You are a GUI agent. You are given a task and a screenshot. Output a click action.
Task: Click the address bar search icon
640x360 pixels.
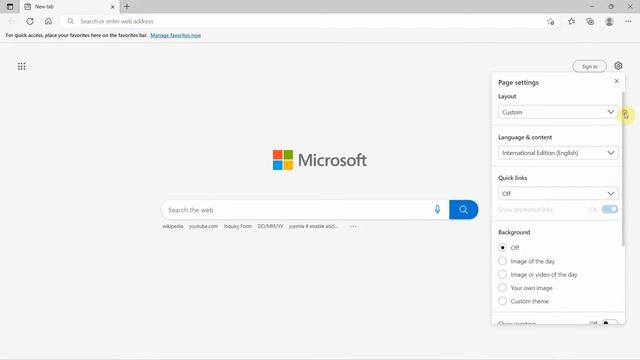pyautogui.click(x=71, y=21)
